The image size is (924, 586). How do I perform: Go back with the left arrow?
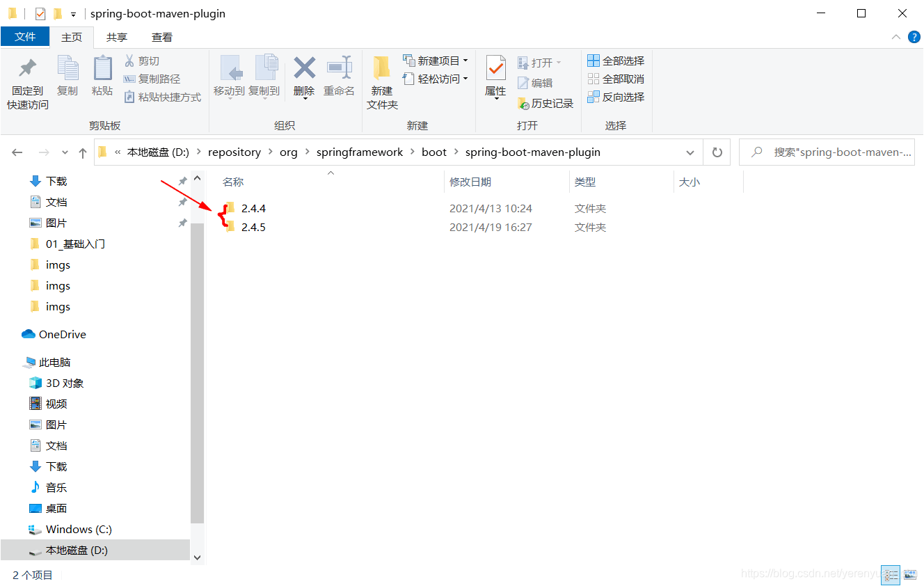click(17, 152)
